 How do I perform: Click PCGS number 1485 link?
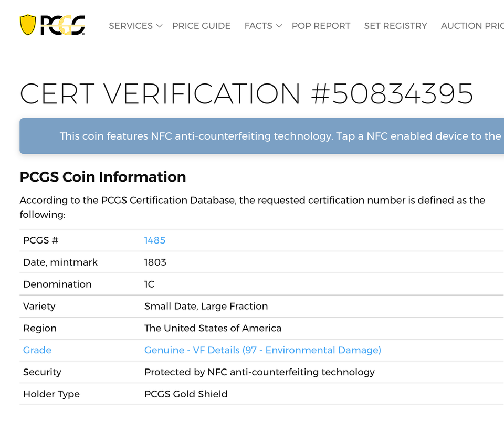[x=155, y=240]
